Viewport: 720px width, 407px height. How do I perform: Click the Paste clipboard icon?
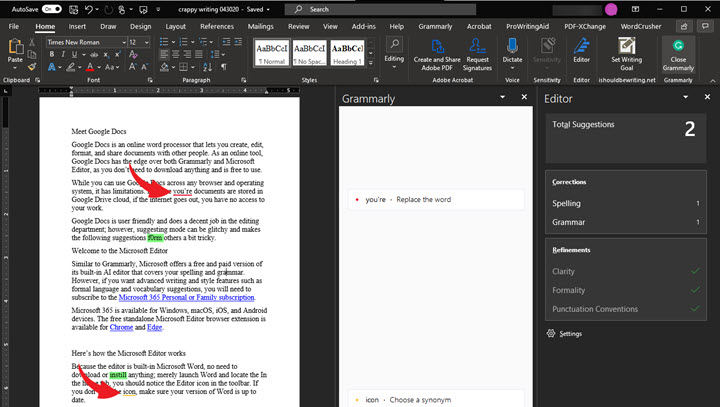[15, 46]
